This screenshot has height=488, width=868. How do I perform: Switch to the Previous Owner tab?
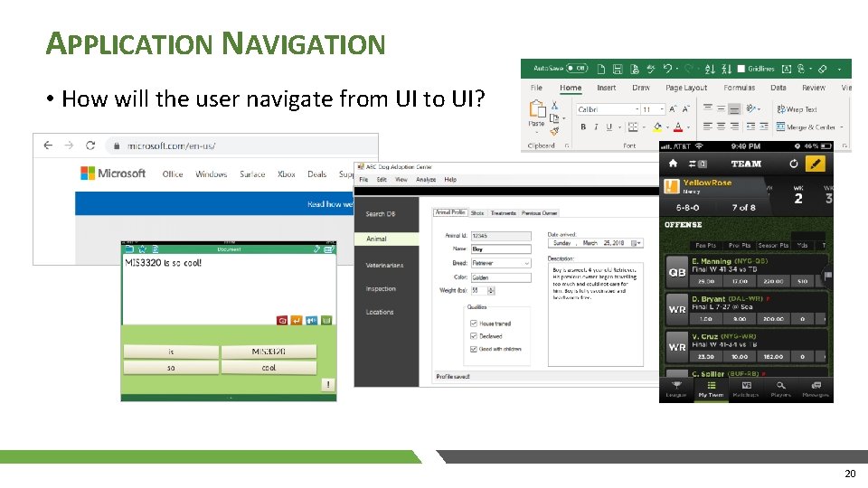(x=539, y=213)
